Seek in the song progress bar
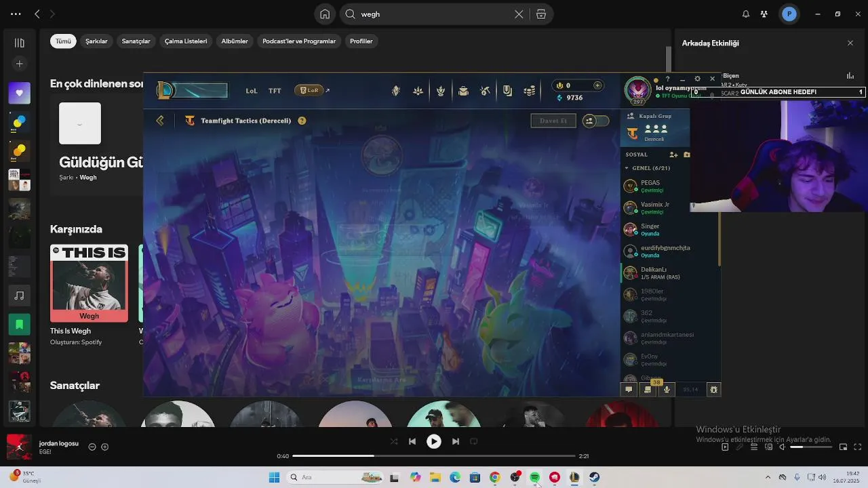Viewport: 868px width, 488px height. [434, 456]
